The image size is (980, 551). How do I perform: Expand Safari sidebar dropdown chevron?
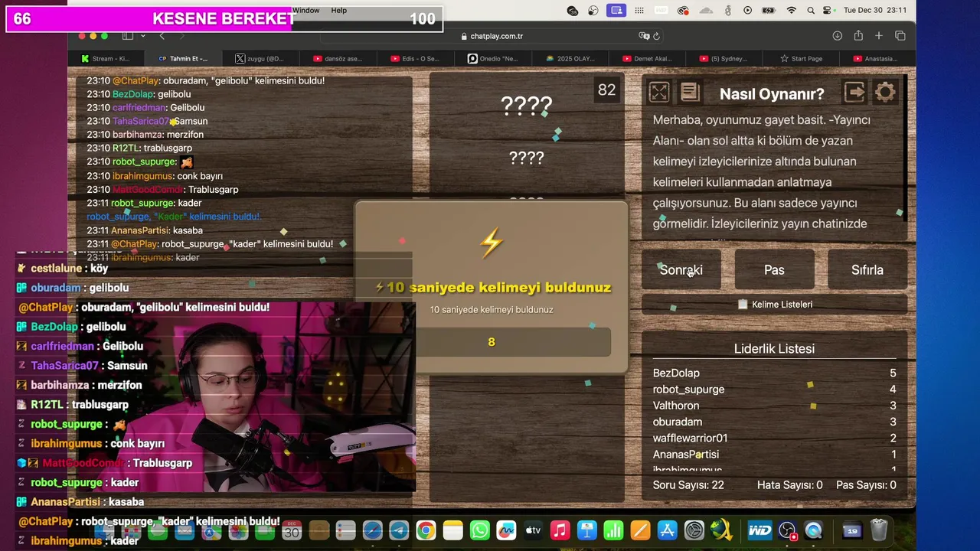[142, 36]
